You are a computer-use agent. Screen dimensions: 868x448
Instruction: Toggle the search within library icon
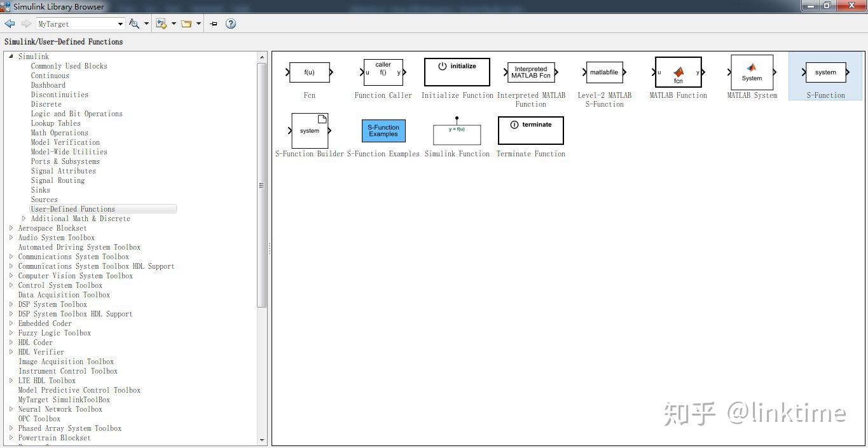134,24
